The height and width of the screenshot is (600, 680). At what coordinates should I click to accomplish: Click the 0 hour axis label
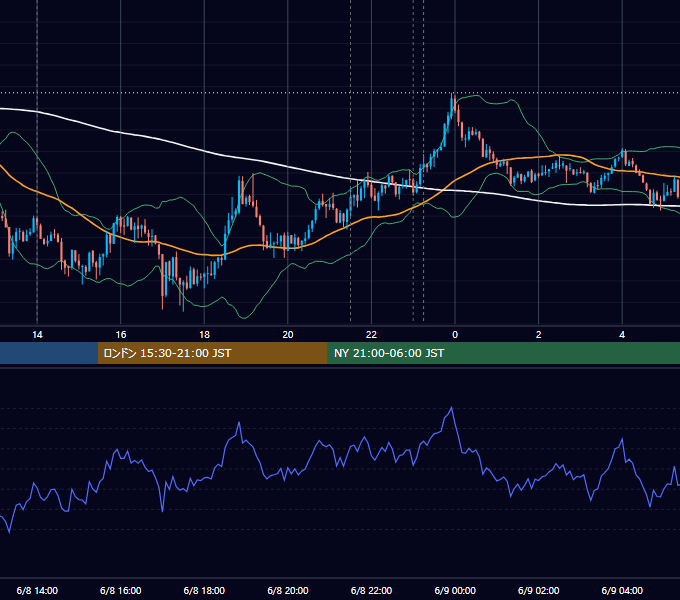tap(455, 335)
